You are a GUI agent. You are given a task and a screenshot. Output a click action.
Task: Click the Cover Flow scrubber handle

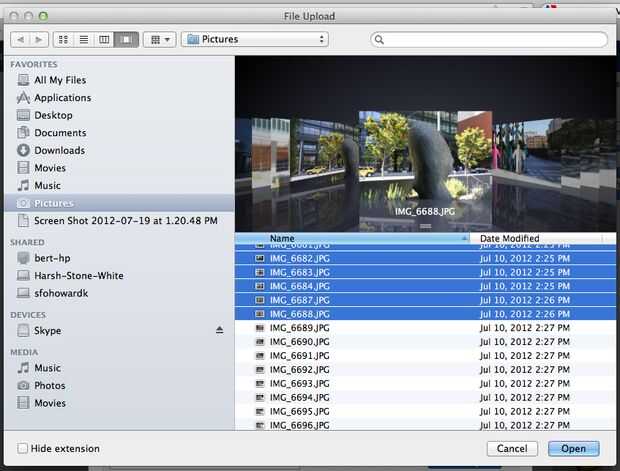[x=425, y=226]
